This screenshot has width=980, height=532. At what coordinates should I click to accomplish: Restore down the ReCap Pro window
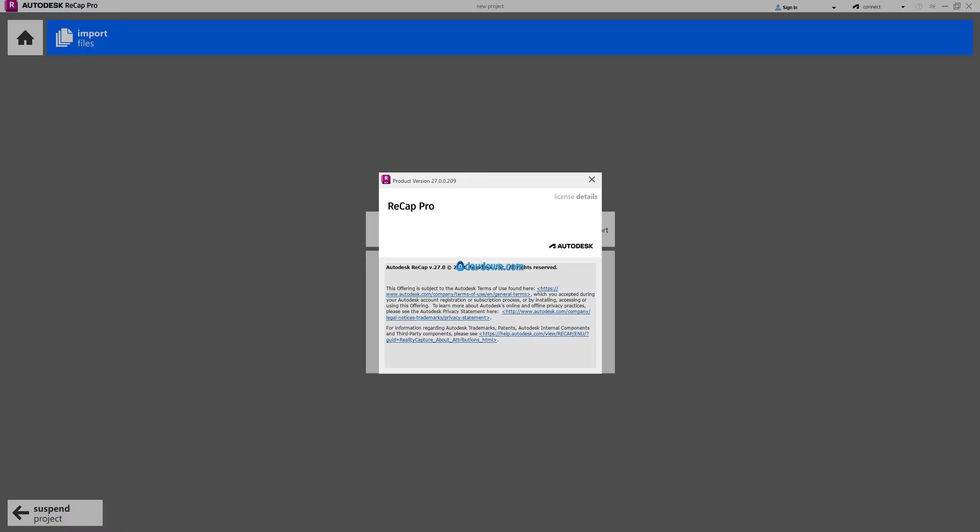tap(957, 6)
